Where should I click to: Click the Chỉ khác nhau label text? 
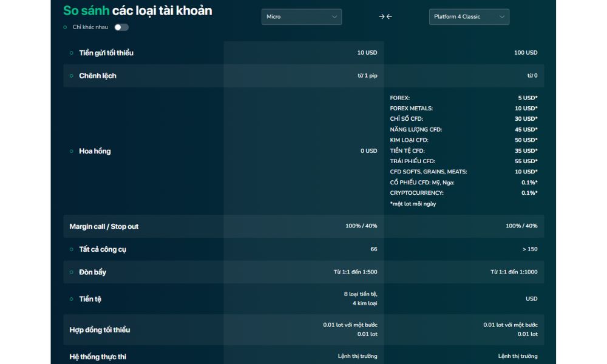(90, 27)
